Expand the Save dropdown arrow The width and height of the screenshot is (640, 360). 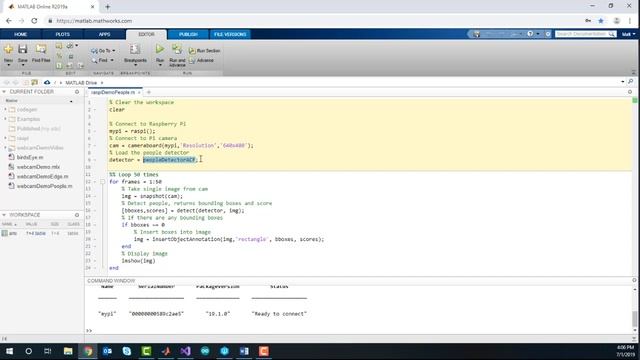tap(22, 65)
